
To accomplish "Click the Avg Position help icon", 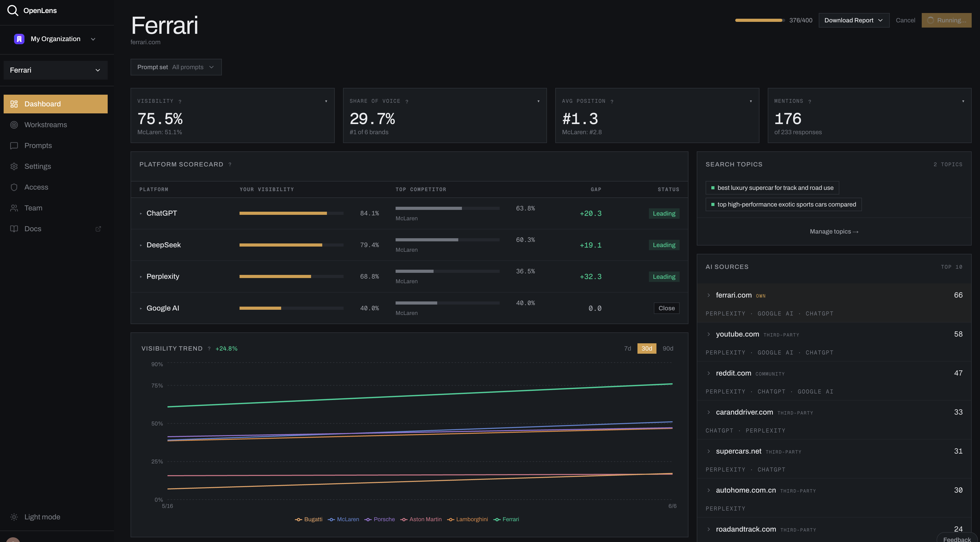I will click(x=612, y=101).
